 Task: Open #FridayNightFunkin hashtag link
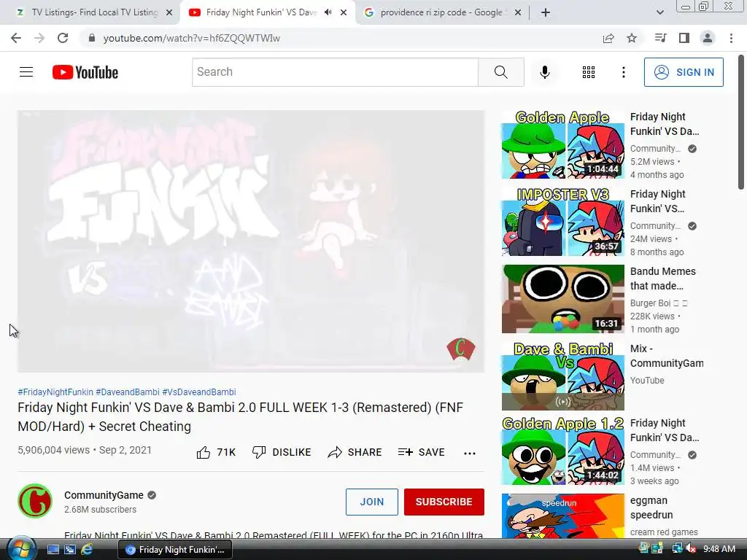point(55,392)
